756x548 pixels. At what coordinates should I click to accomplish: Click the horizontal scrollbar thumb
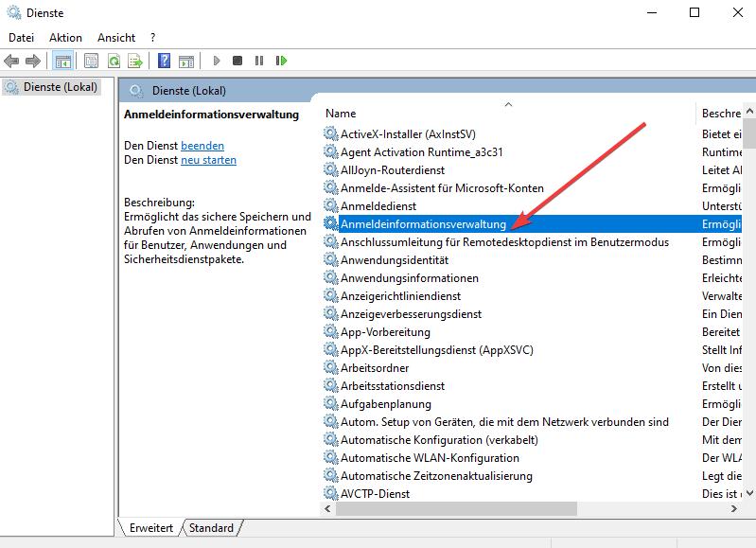[x=456, y=508]
